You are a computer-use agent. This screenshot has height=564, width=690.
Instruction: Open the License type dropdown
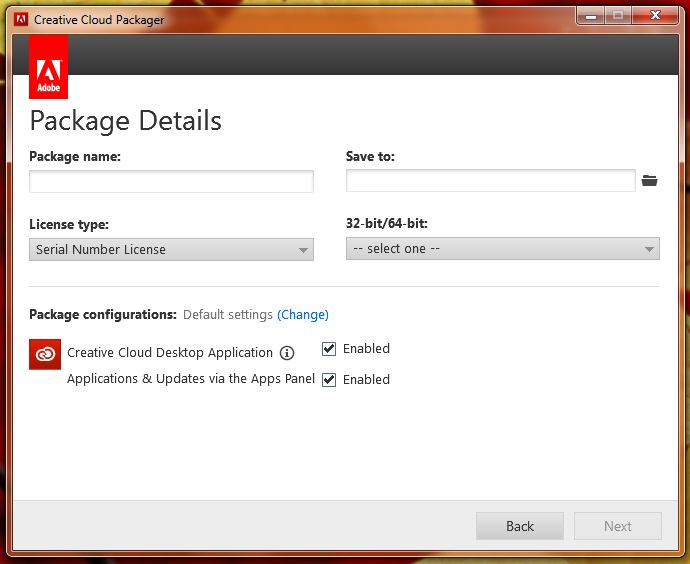[x=171, y=249]
